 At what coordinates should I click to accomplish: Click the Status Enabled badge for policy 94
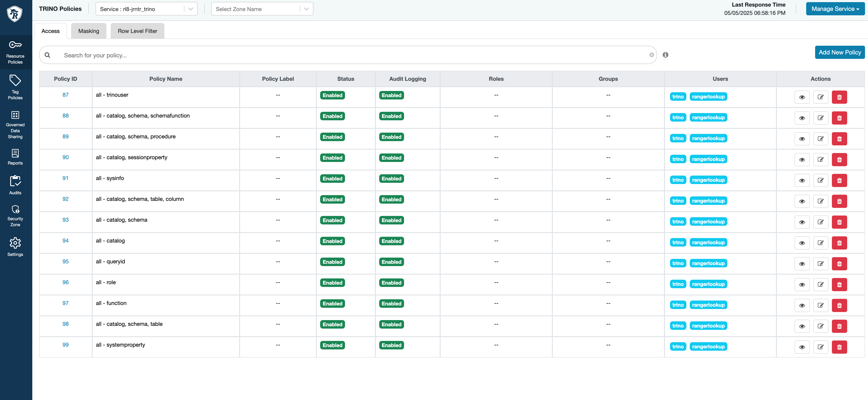point(332,241)
